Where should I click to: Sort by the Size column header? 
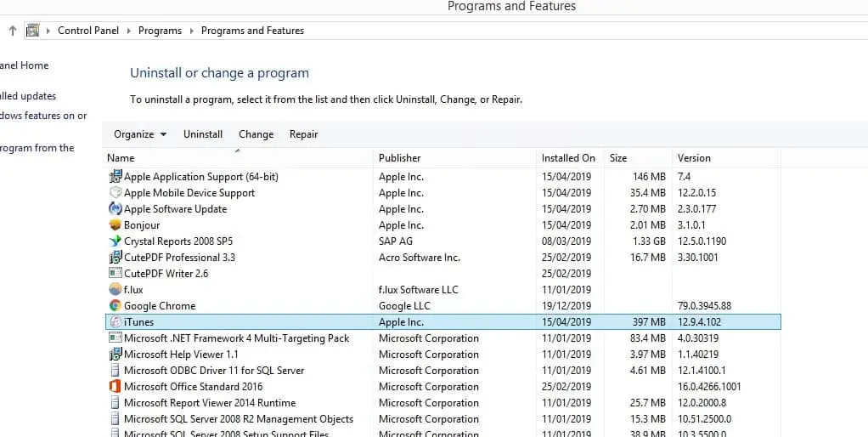[x=639, y=158]
